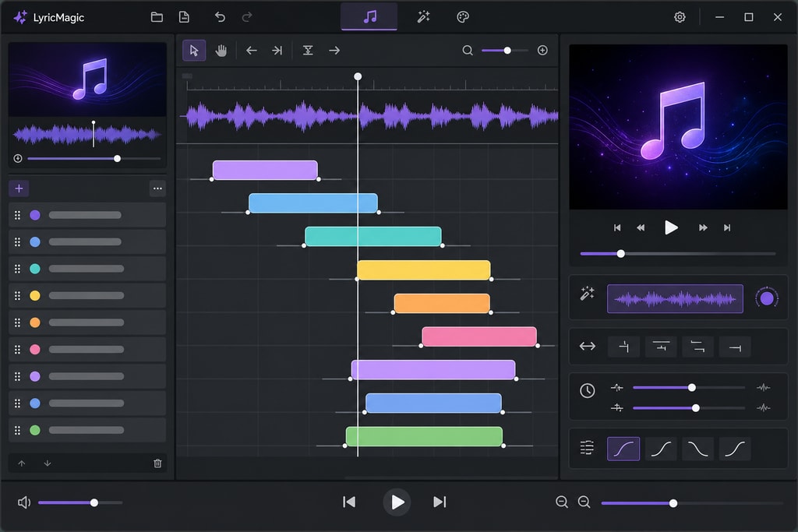Click the magnifier icon in editor toolbar
798x532 pixels.
tap(468, 51)
